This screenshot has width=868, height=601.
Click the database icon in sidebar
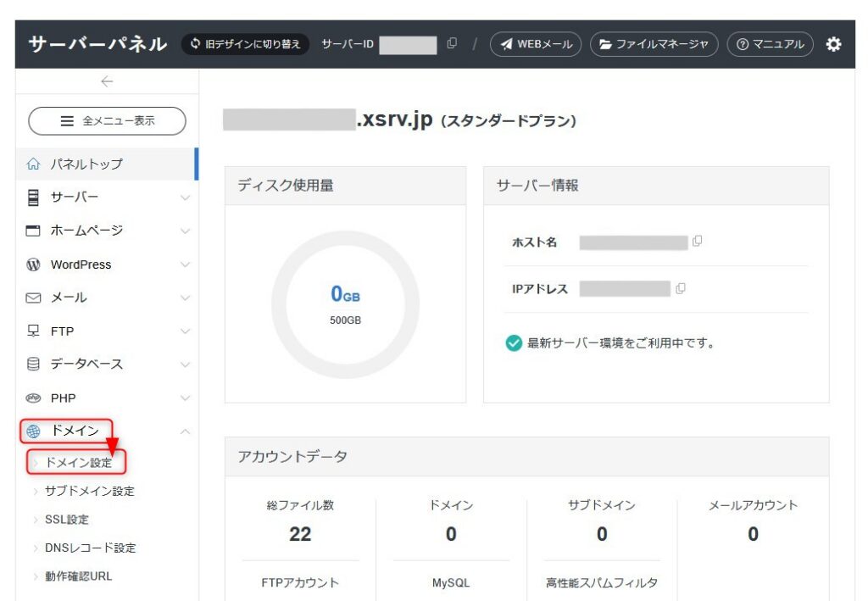34,364
